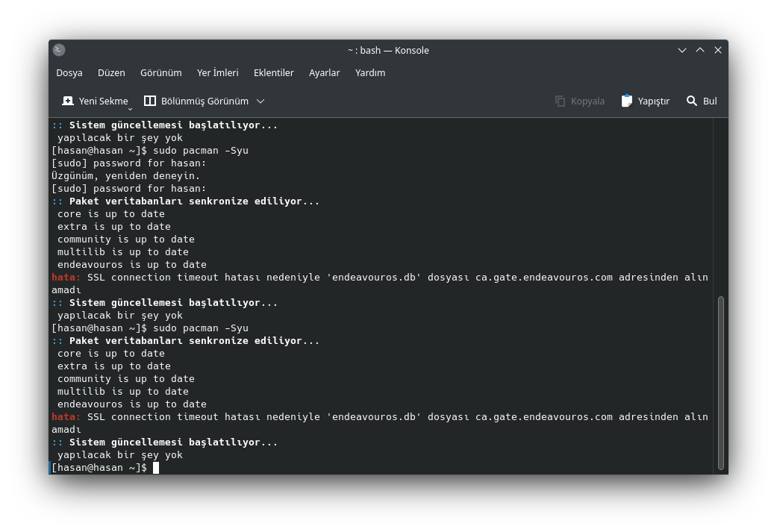Viewport: 777px width, 532px height.
Task: Click the terminal prompt input line
Action: click(381, 468)
